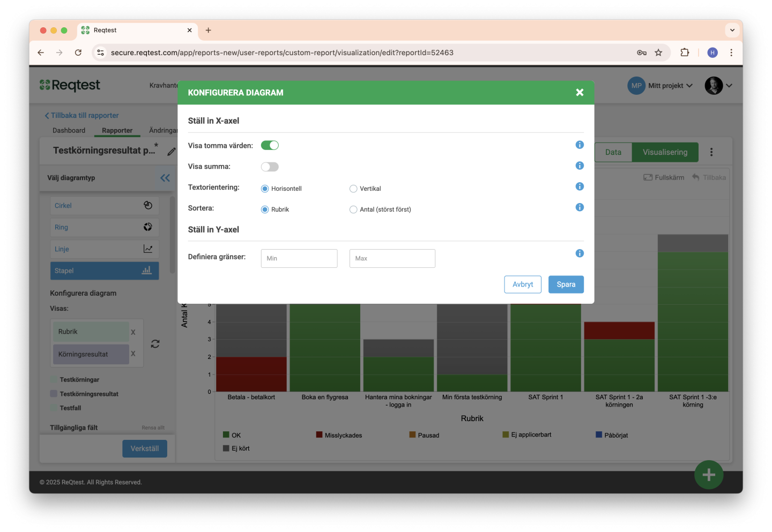Toggle the Pausad legend entry
The height and width of the screenshot is (532, 772).
425,435
